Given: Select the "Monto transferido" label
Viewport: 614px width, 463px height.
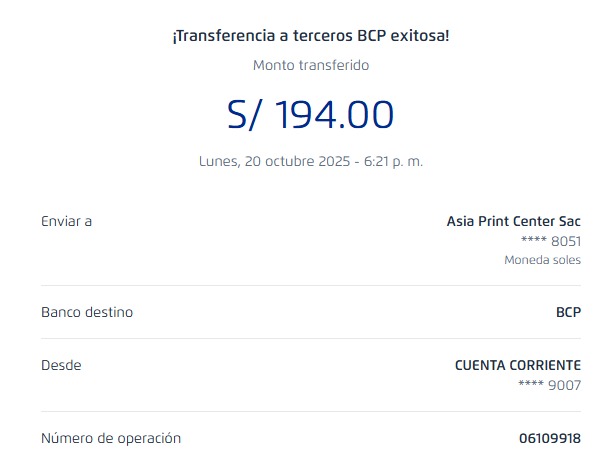Looking at the screenshot, I should click(310, 65).
